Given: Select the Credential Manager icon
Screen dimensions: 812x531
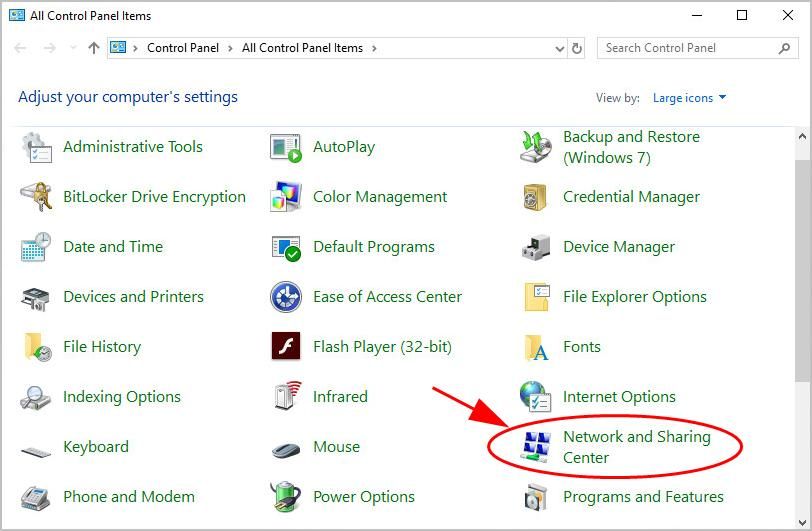Looking at the screenshot, I should coord(536,197).
